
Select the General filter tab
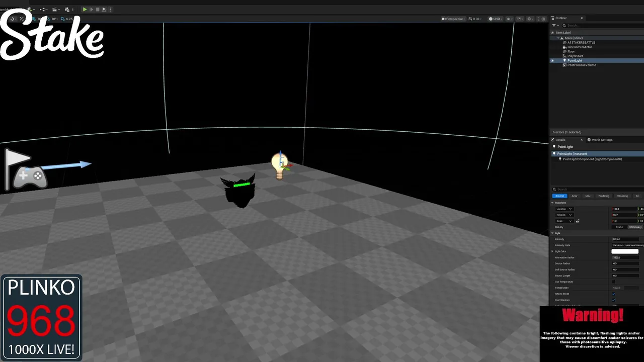coord(559,196)
